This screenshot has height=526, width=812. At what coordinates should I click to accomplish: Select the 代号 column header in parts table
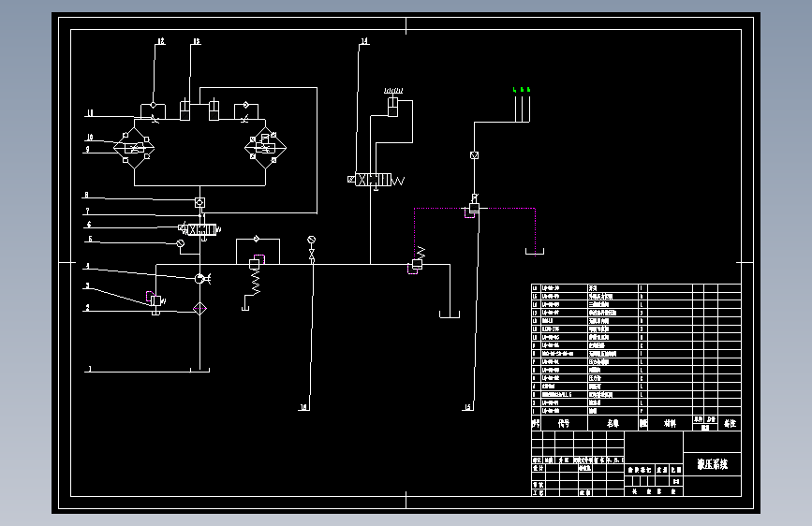point(564,423)
